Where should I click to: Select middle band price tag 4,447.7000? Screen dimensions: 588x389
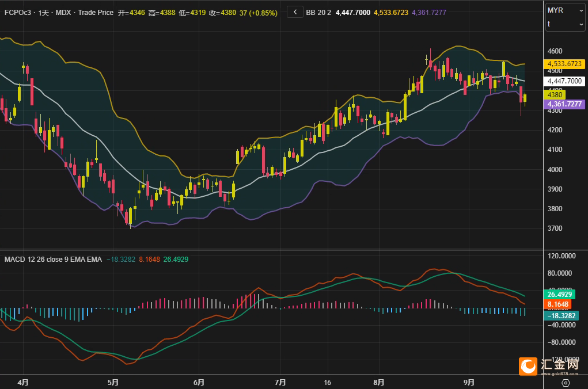[564, 81]
